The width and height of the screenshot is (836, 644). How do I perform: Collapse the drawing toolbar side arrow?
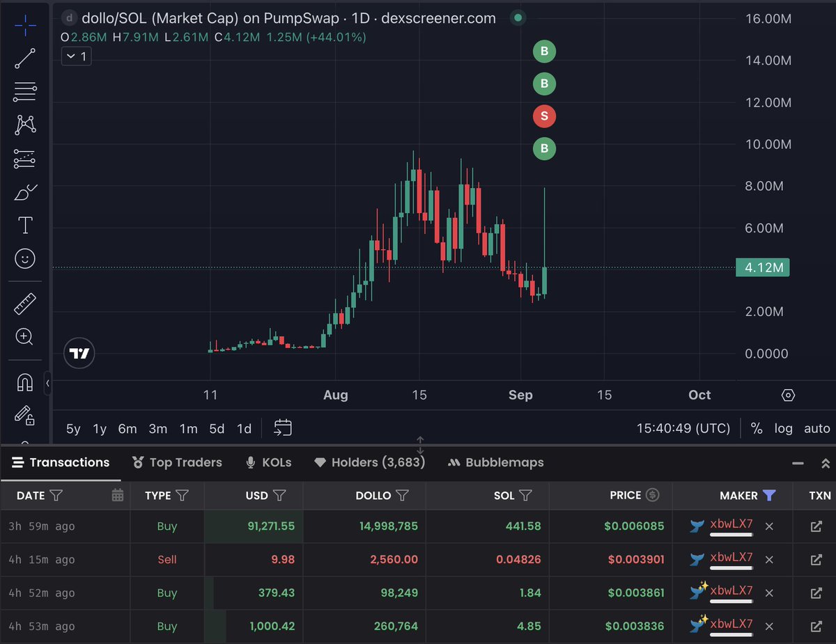(47, 383)
